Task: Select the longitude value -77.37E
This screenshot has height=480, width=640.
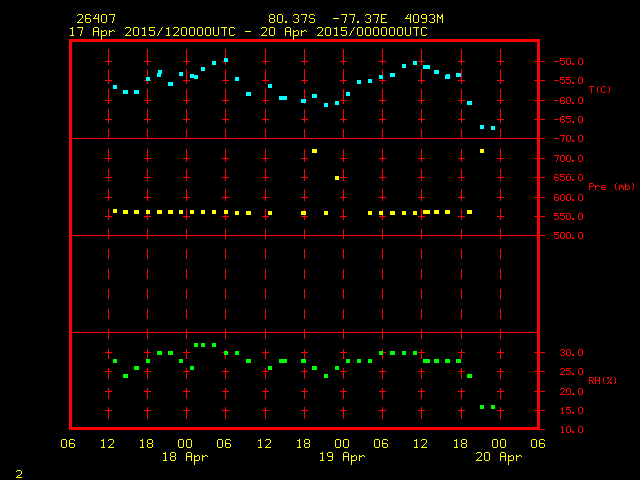Action: (x=360, y=19)
